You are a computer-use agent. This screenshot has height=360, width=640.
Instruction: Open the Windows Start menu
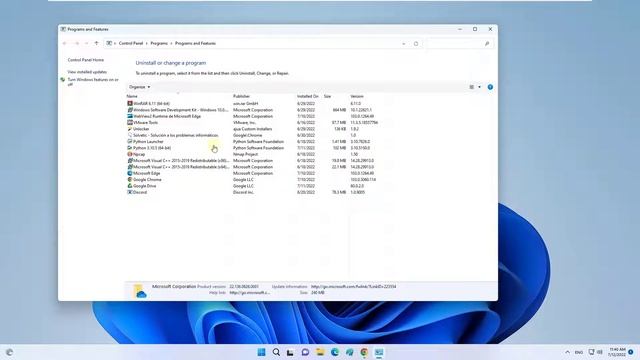(262, 352)
